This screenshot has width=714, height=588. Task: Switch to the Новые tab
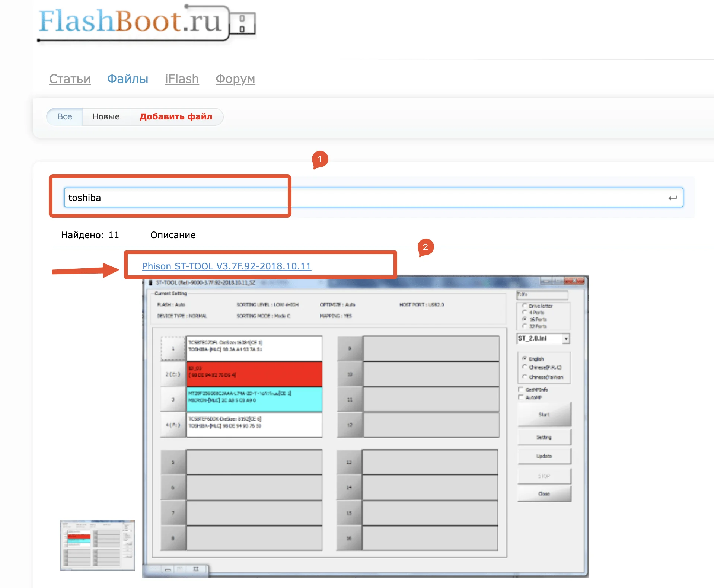106,117
